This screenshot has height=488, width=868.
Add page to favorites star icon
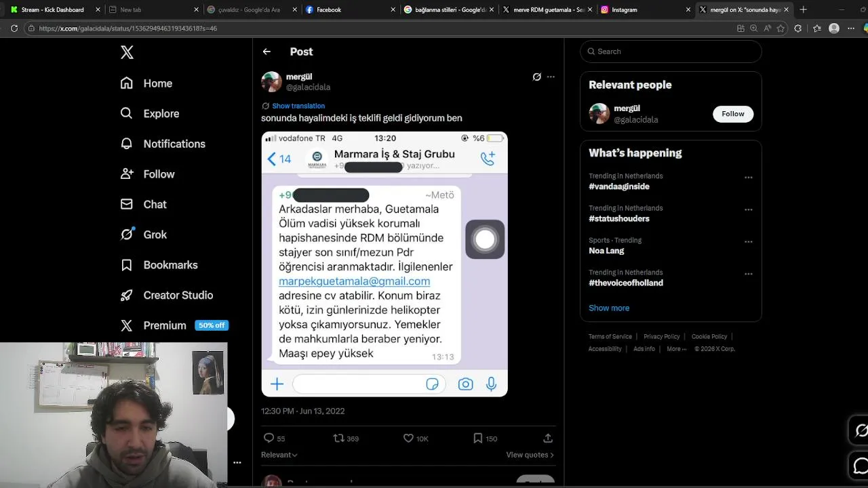tap(781, 28)
